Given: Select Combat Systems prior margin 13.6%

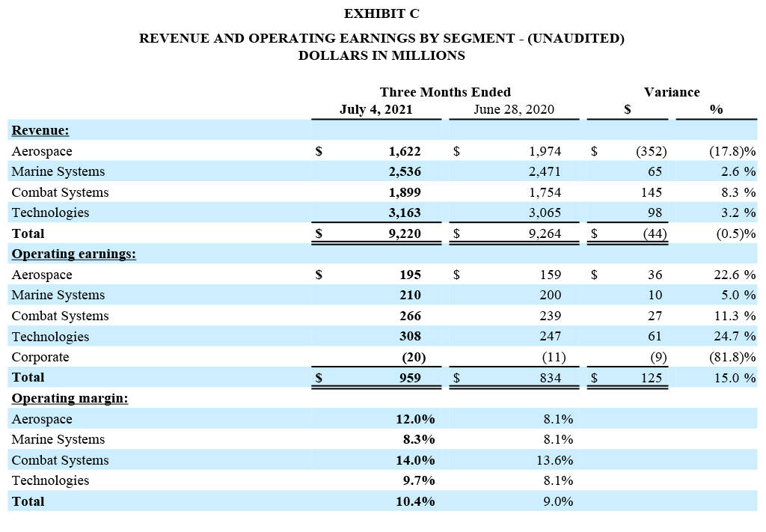Looking at the screenshot, I should click(x=554, y=460).
